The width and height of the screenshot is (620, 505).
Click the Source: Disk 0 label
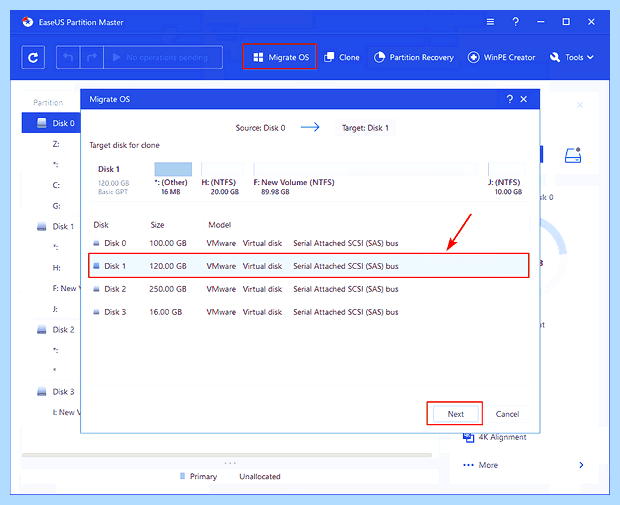click(x=260, y=128)
